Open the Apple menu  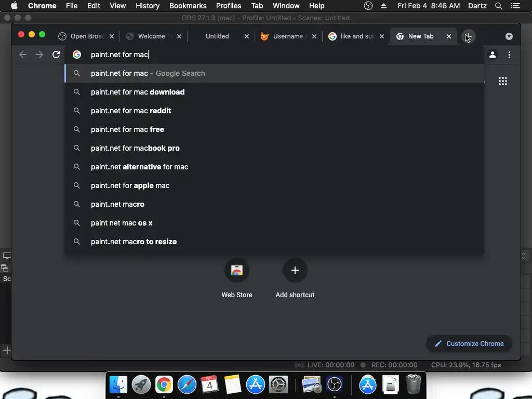tap(14, 6)
